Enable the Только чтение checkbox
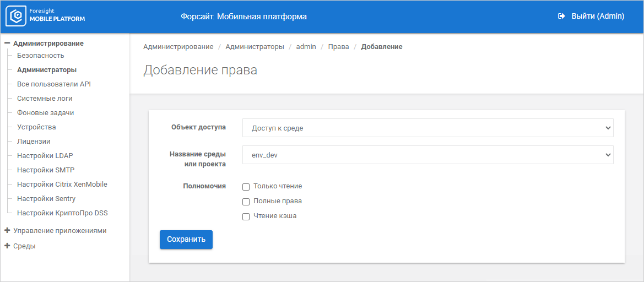The width and height of the screenshot is (644, 282). point(246,187)
